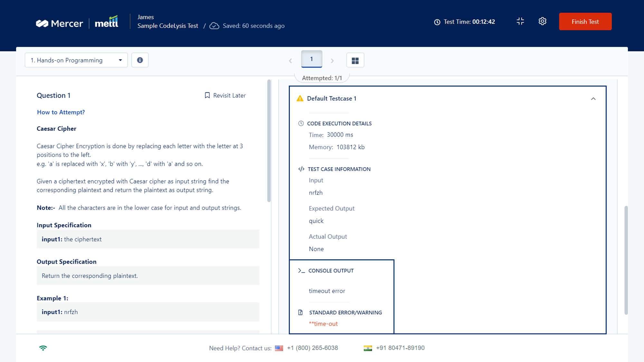This screenshot has width=644, height=362.
Task: Exit fullscreen using the shrink icon
Action: [520, 21]
